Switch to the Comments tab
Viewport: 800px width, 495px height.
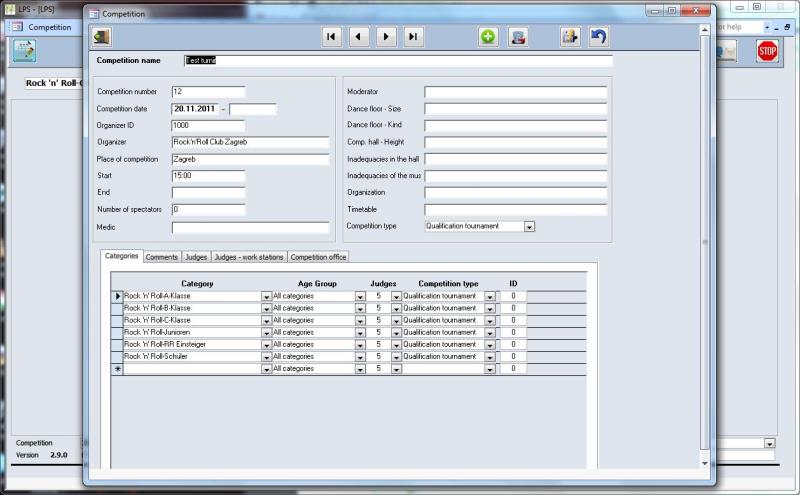point(161,257)
